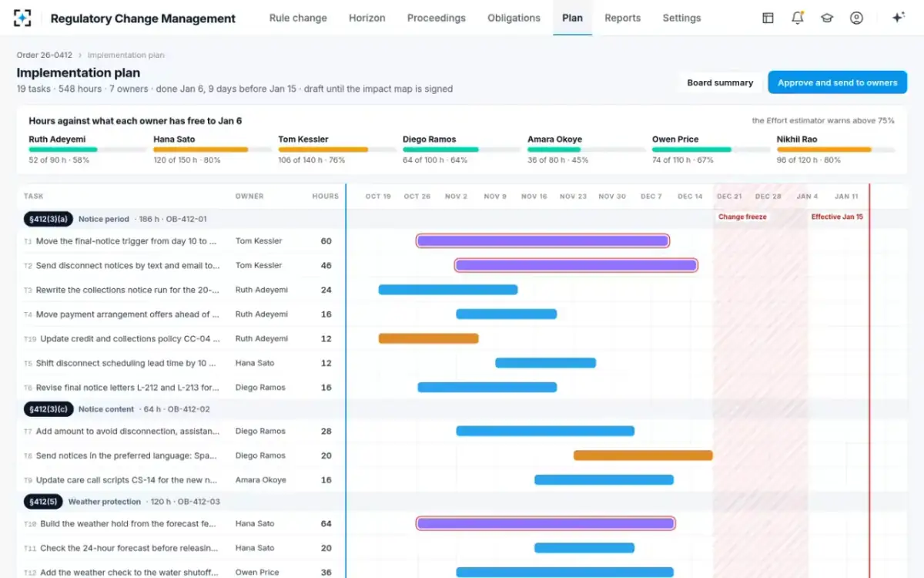The width and height of the screenshot is (924, 578).
Task: Select task 'Rewrite the collections notice run'
Action: [128, 290]
